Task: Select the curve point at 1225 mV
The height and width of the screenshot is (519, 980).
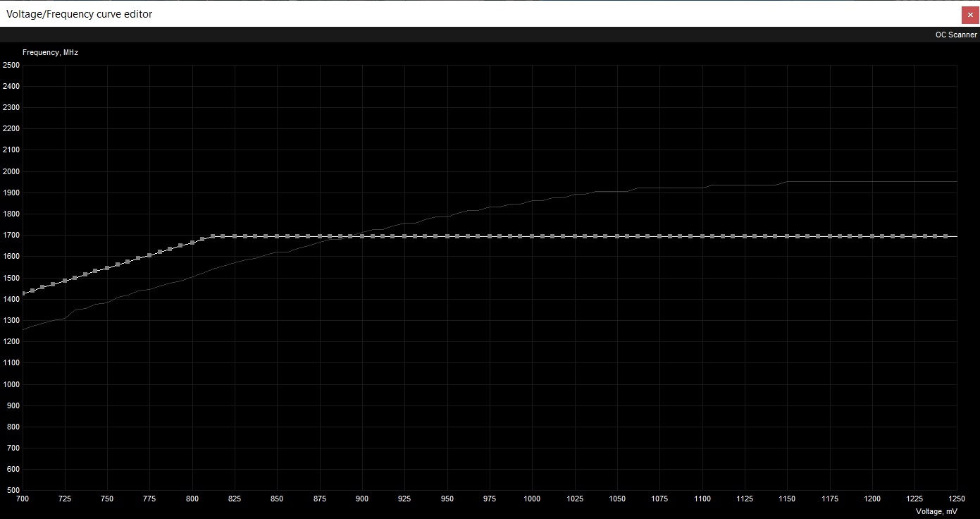Action: point(914,236)
